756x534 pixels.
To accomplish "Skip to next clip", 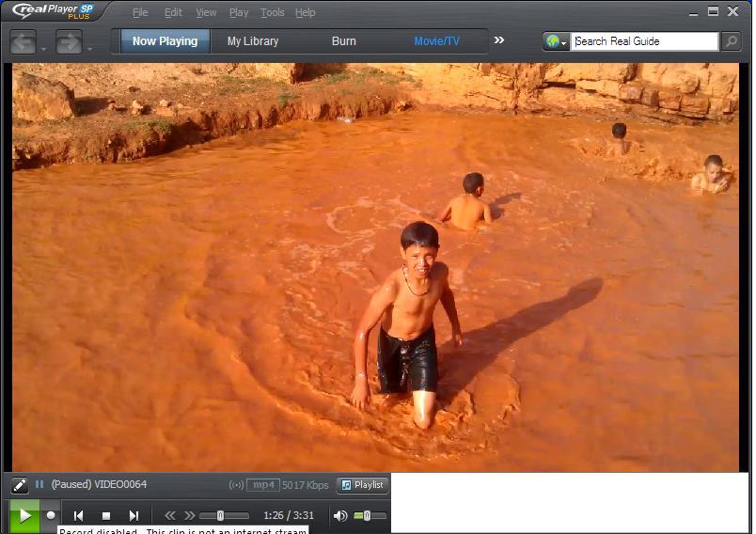I will click(134, 515).
